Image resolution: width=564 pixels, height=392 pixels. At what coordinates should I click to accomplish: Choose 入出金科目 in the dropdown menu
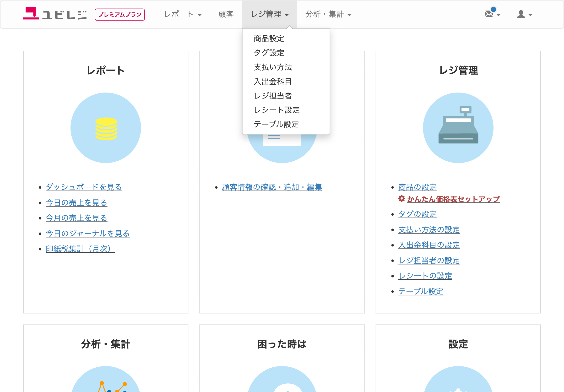[x=273, y=81]
